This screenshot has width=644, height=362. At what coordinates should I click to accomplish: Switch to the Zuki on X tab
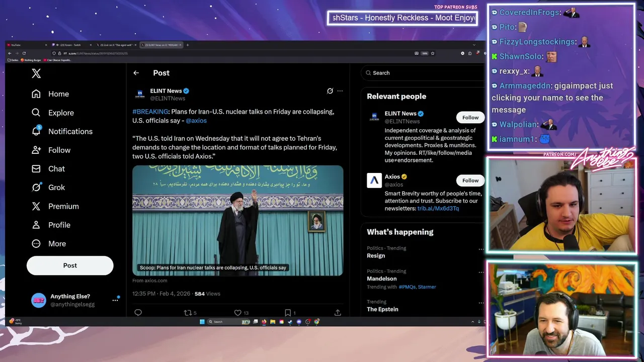(x=117, y=45)
